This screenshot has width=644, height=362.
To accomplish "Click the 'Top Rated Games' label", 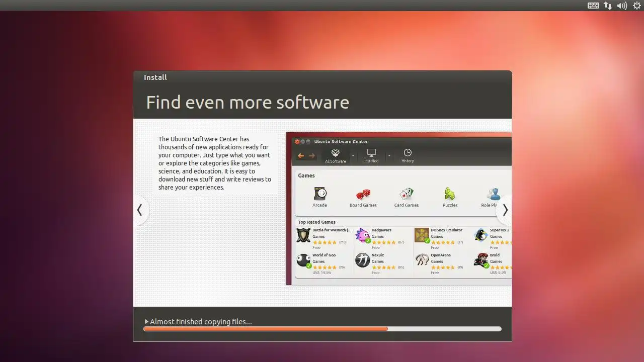I will coord(316,222).
